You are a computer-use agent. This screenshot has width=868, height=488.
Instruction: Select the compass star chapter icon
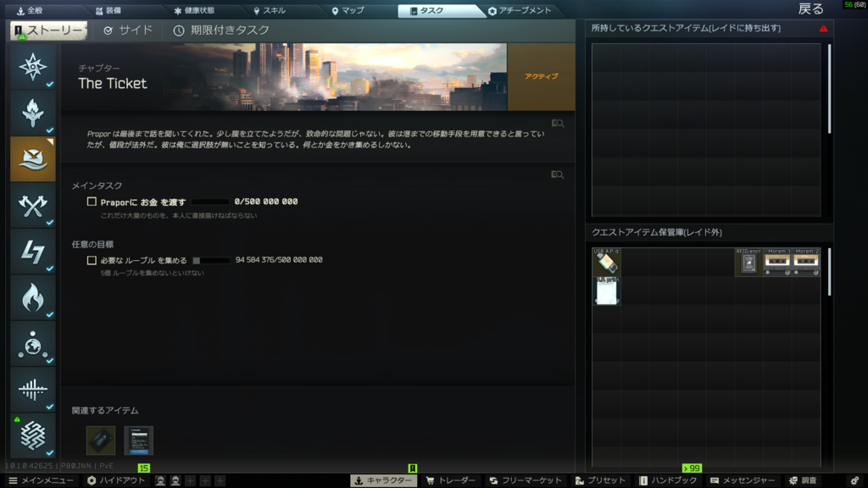33,68
